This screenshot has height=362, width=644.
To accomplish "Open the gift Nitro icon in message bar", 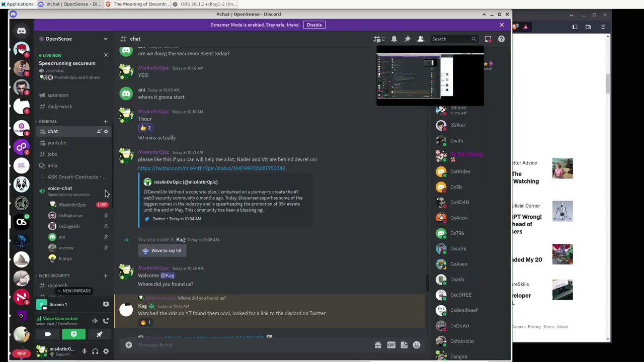I will click(378, 345).
